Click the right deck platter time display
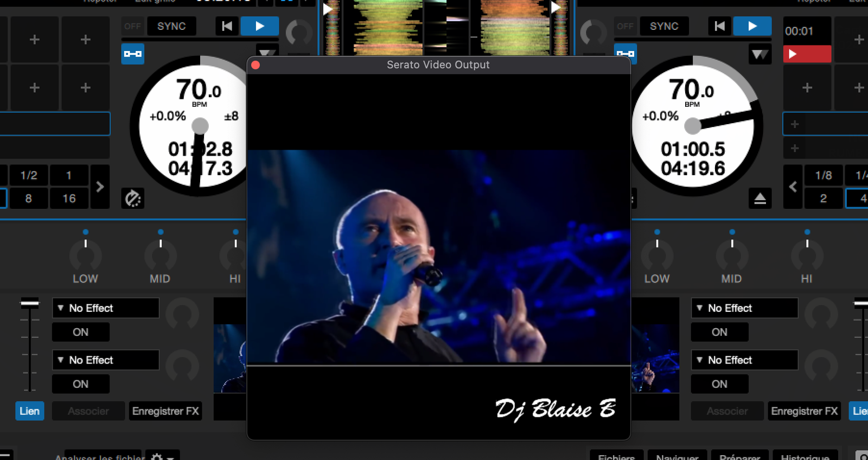 pos(693,158)
